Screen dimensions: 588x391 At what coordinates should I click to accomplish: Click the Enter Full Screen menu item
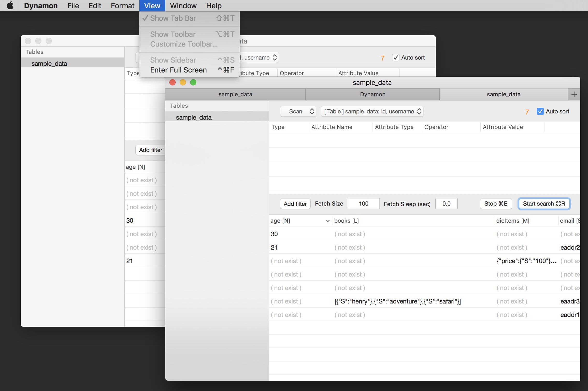pyautogui.click(x=178, y=69)
